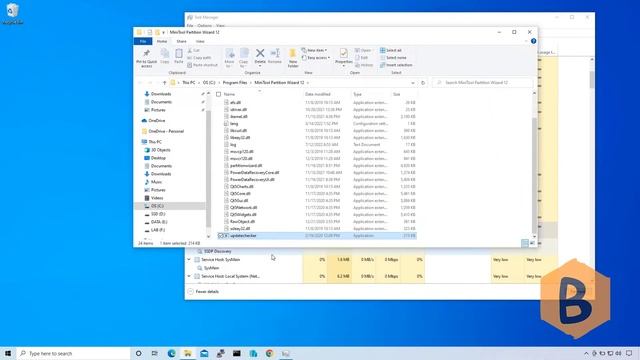Uncheck the updatechecker file checkbox
The image size is (640, 360).
221,236
